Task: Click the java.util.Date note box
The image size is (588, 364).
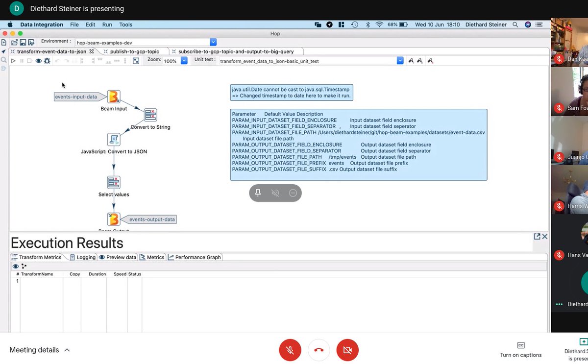Action: pyautogui.click(x=292, y=93)
